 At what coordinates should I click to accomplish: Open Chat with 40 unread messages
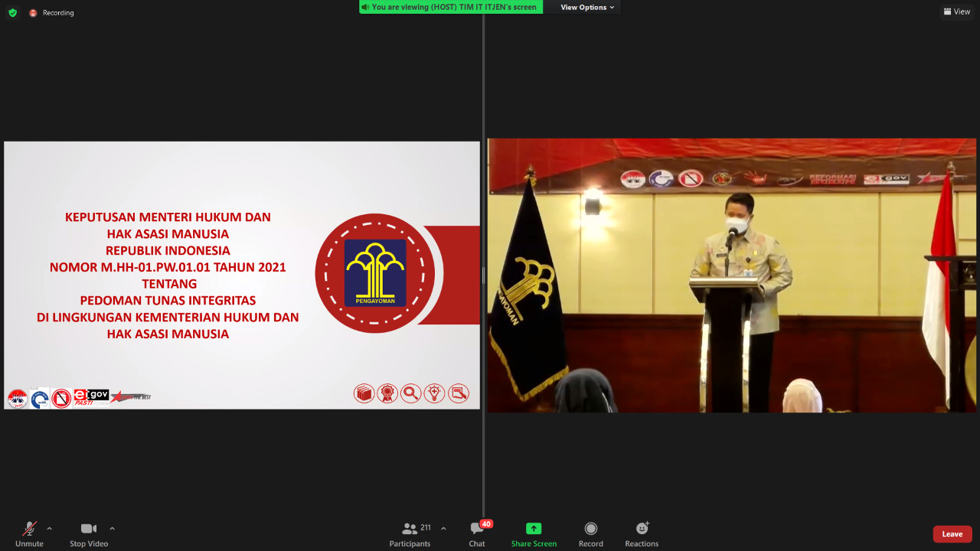[x=477, y=533]
